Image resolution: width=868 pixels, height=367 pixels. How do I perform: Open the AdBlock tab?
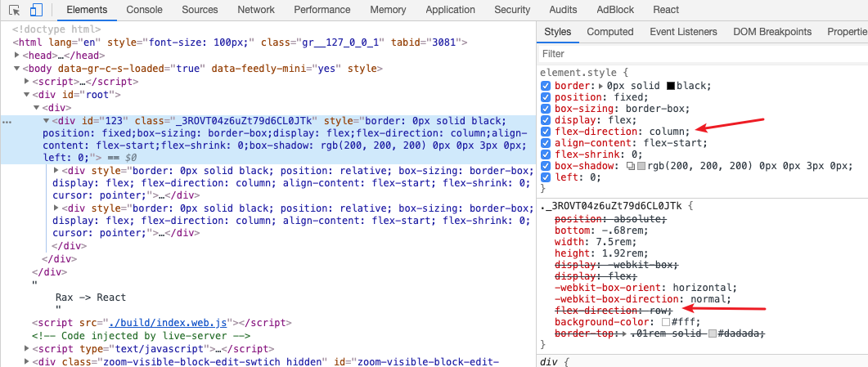[615, 10]
